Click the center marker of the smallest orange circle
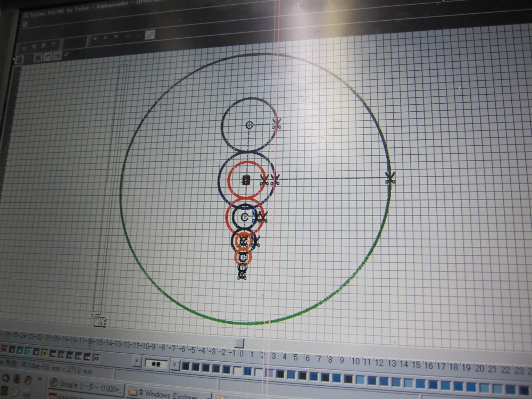532x399 pixels. (243, 257)
